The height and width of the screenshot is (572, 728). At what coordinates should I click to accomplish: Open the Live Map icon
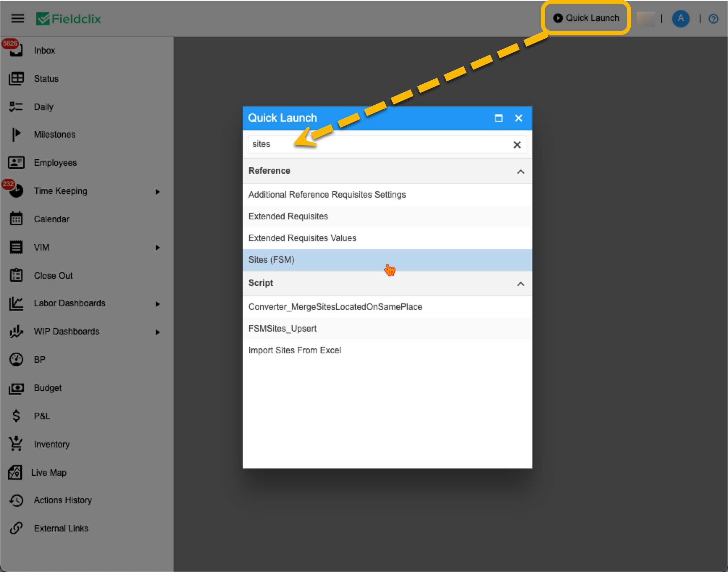click(15, 472)
